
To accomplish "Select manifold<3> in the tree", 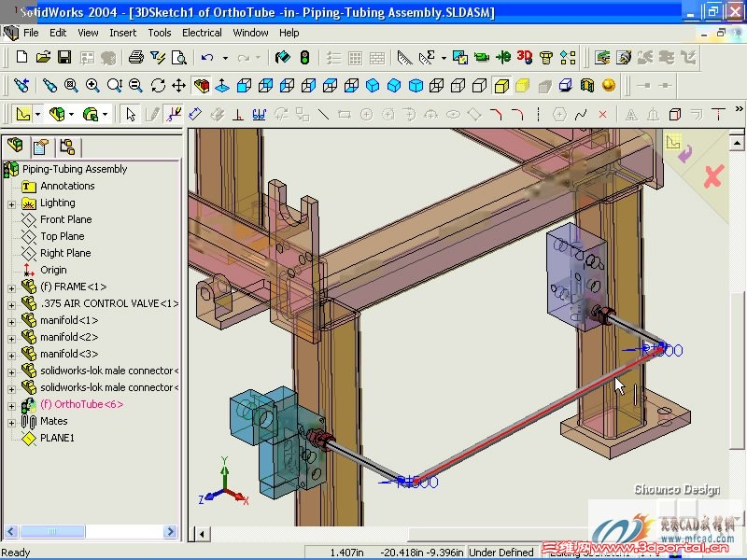I will [x=69, y=354].
